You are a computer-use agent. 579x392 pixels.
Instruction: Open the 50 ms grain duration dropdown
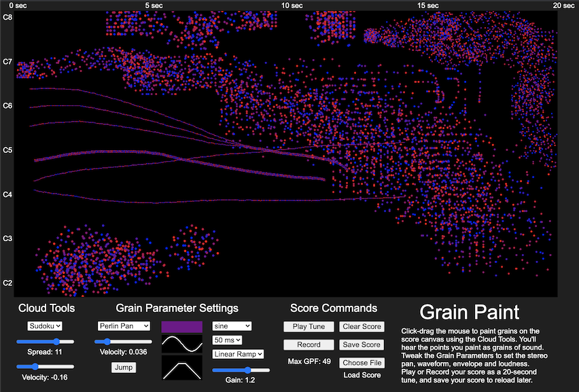pyautogui.click(x=227, y=340)
